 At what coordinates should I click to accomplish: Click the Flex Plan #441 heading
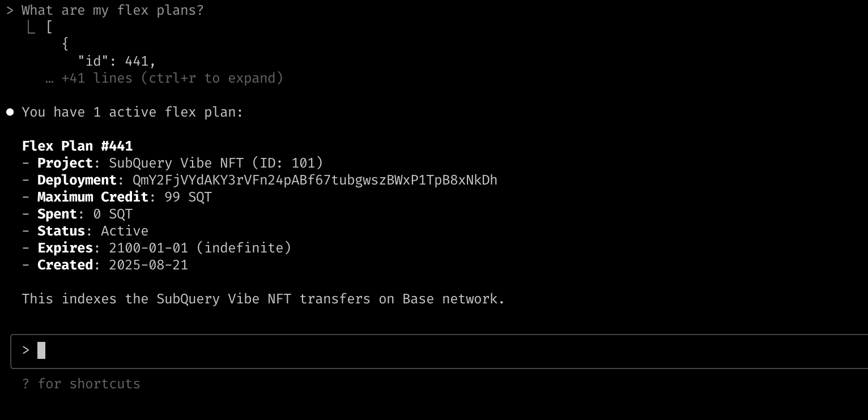(x=77, y=146)
